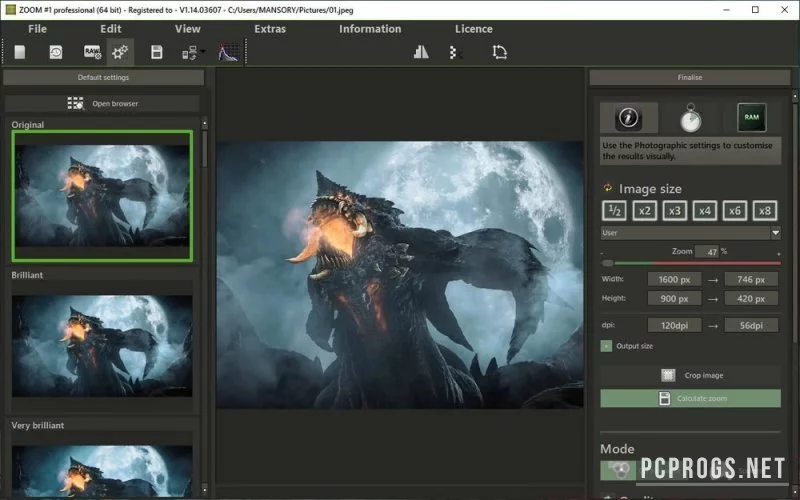This screenshot has width=800, height=500.
Task: Click the Finalise button
Action: [x=690, y=78]
